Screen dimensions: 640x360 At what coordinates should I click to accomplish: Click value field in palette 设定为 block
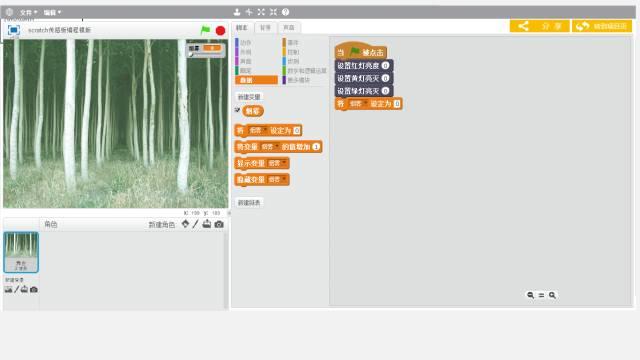[297, 131]
